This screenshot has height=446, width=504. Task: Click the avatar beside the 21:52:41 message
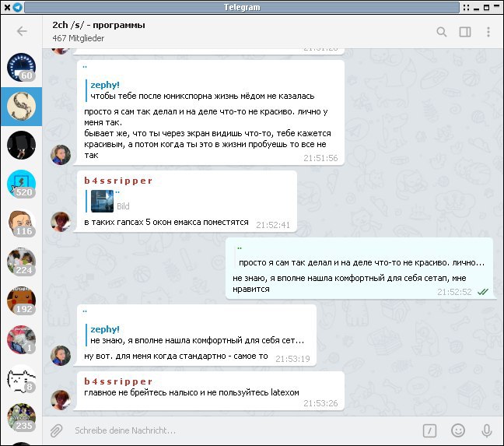61,222
